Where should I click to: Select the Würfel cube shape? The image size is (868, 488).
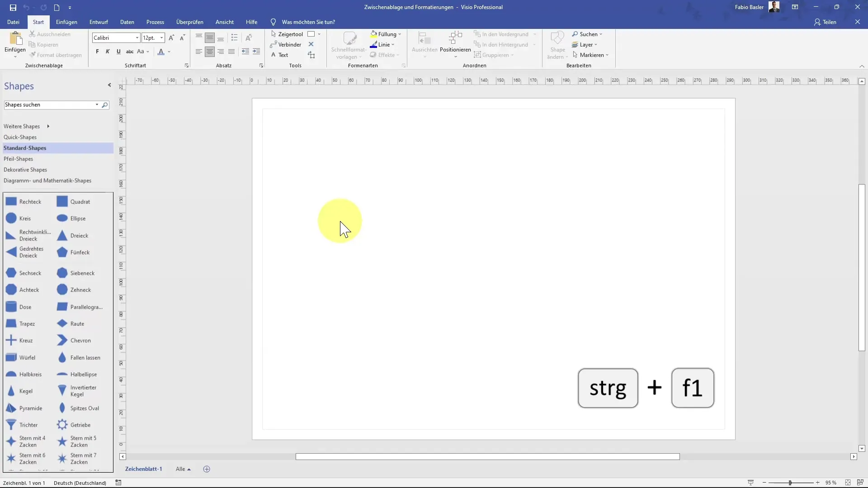tap(20, 357)
